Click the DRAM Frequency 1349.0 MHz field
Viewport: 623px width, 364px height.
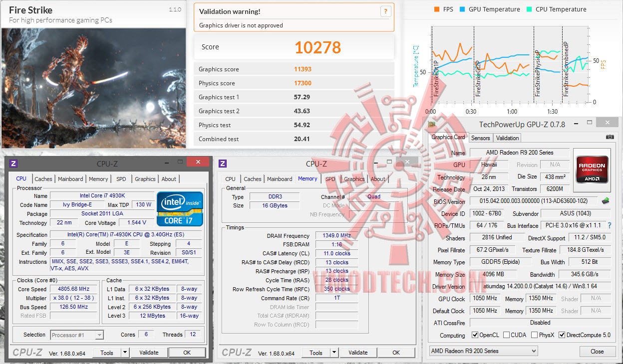(336, 236)
